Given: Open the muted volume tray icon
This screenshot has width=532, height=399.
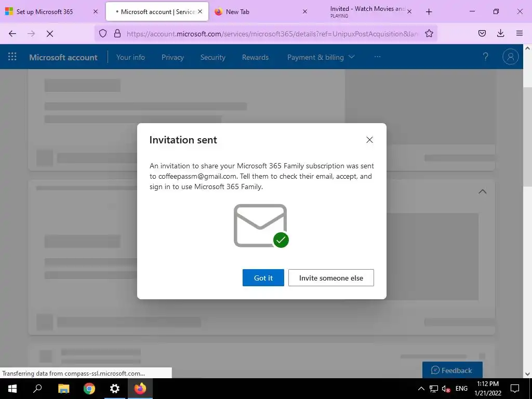Looking at the screenshot, I should 446,389.
